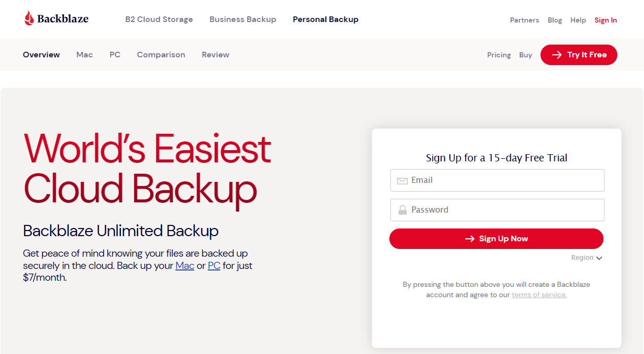Viewport: 644px width, 354px height.
Task: Click the Mac hyperlink in the description
Action: pyautogui.click(x=184, y=265)
